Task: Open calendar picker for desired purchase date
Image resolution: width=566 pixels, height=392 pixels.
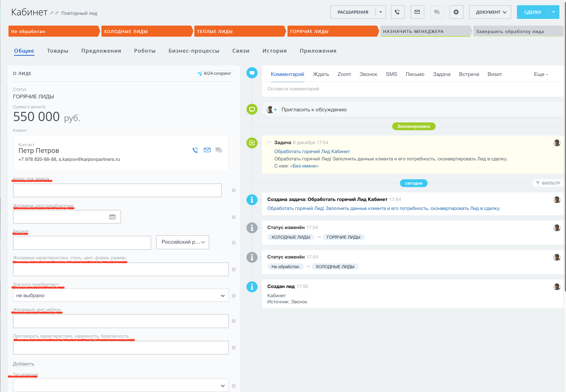Action: coord(112,217)
